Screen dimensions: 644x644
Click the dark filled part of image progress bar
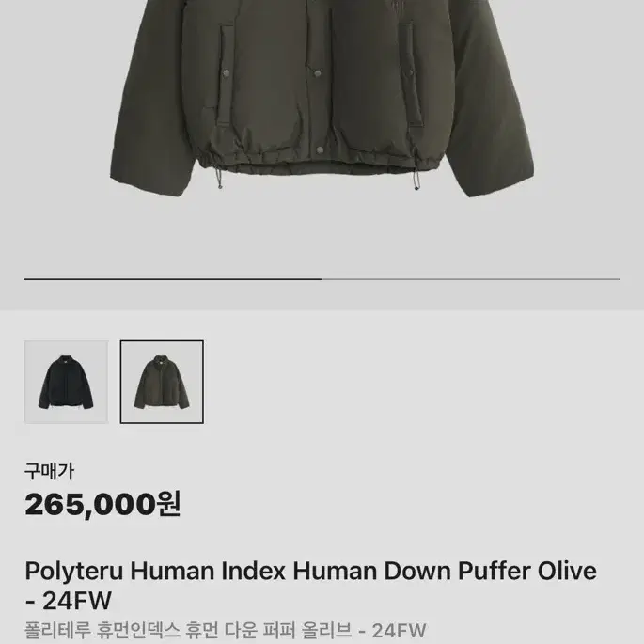pos(173,279)
